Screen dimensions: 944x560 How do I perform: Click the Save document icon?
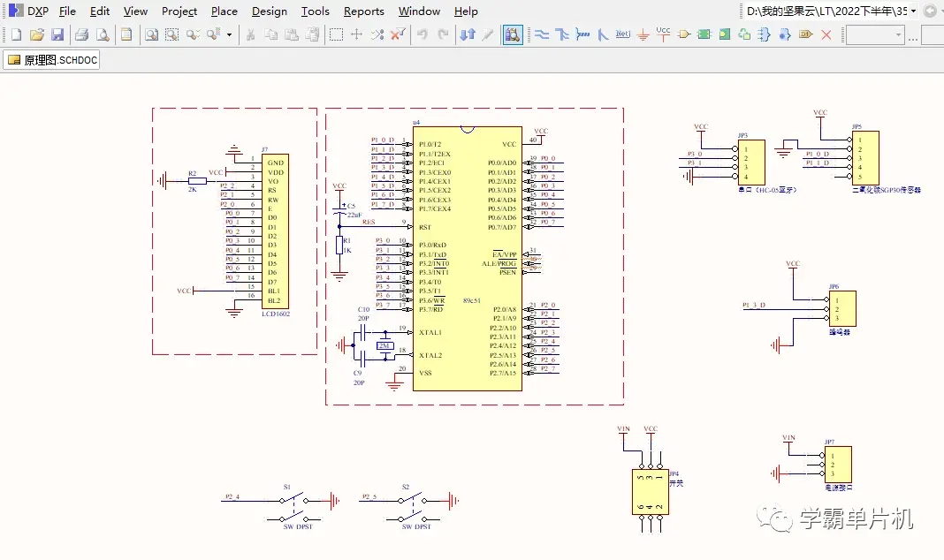coord(57,34)
